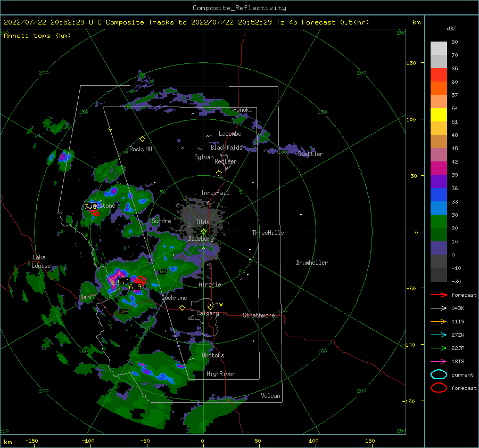This screenshot has width=479, height=448.
Task: Click the Airdrie city label
Action: tap(210, 284)
